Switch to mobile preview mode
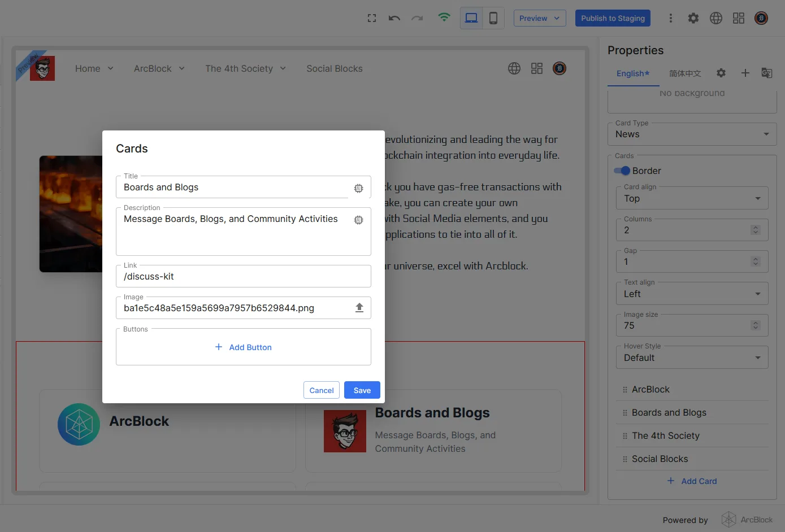 493,18
